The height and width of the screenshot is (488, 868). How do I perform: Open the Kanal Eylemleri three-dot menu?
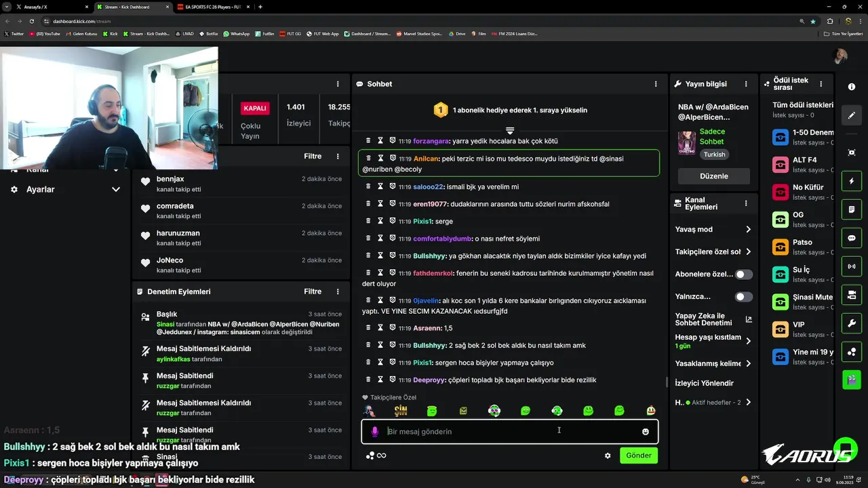coord(746,203)
